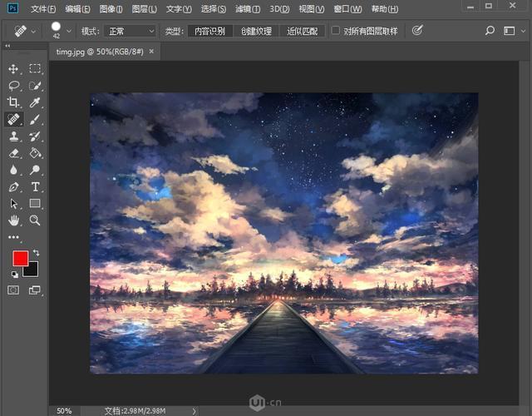Select the Move tool
Image resolution: width=532 pixels, height=416 pixels.
point(13,68)
